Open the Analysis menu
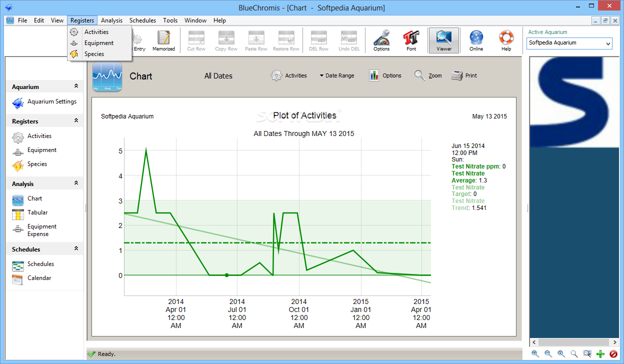This screenshot has width=624, height=364. coord(111,20)
